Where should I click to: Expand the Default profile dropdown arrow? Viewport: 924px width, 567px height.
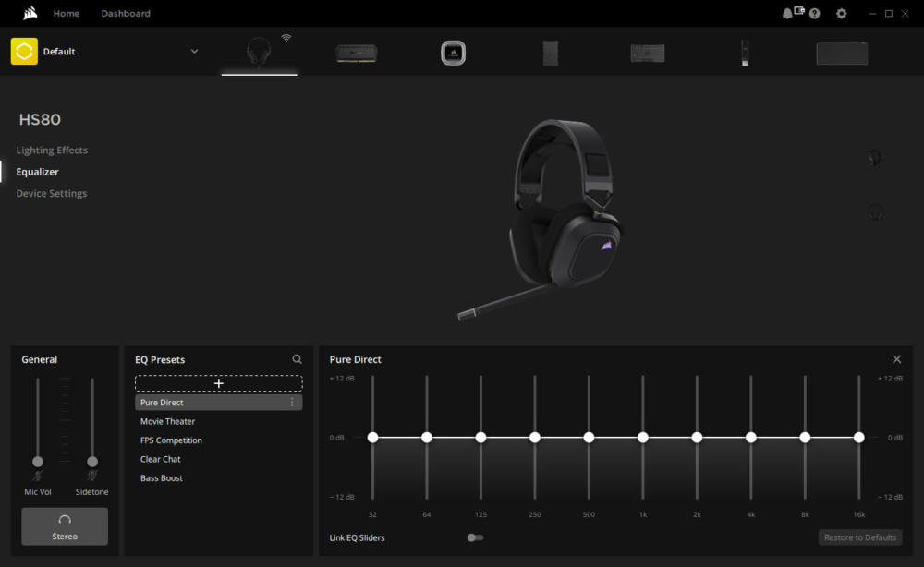click(194, 51)
